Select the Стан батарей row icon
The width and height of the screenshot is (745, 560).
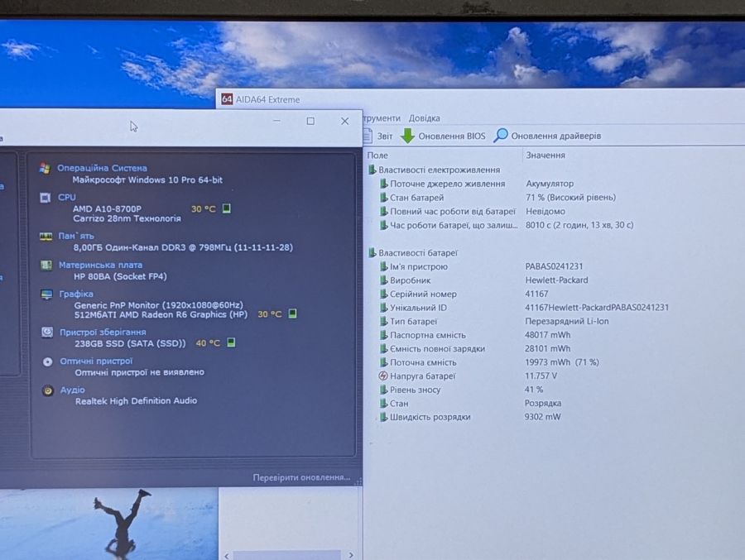tap(383, 197)
